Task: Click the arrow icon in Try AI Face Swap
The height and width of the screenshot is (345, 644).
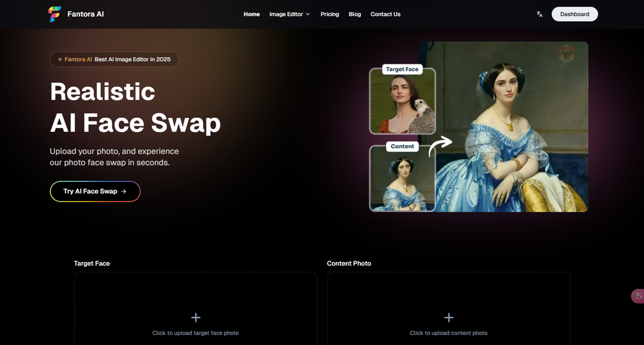Action: click(x=123, y=191)
